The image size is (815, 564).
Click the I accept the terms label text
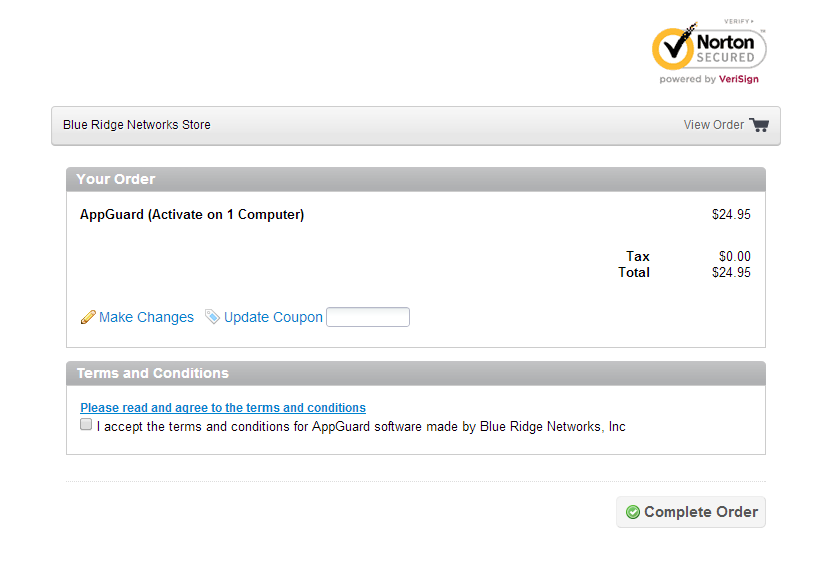tap(361, 427)
